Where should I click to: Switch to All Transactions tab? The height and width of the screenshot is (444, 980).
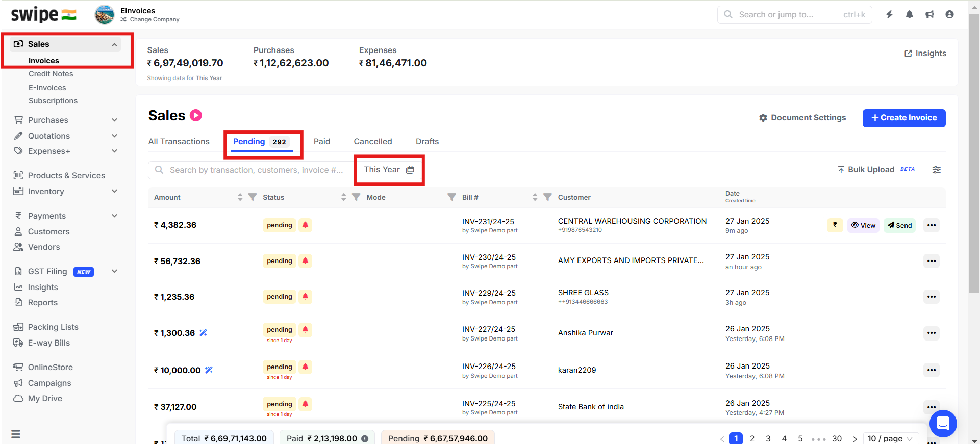[x=179, y=141]
